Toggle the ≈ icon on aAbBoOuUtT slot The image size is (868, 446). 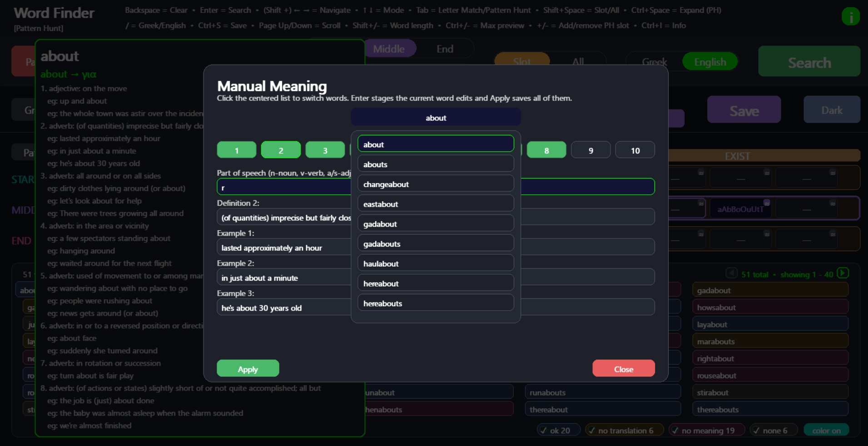767,203
